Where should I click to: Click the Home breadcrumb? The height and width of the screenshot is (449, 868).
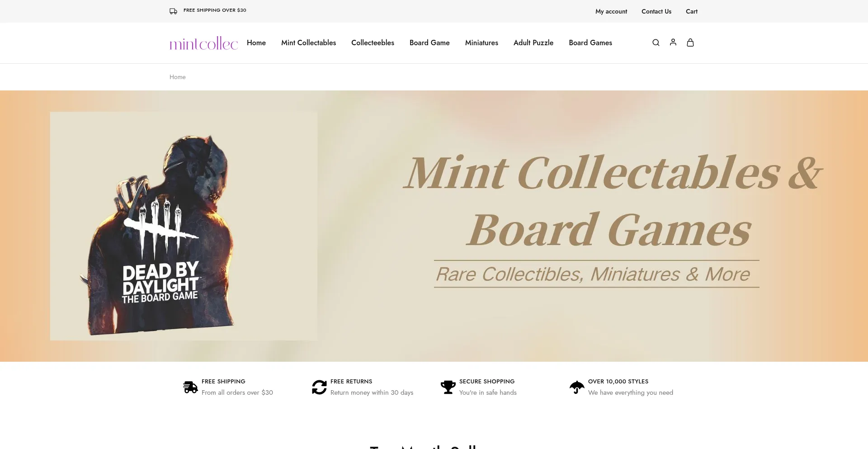click(177, 77)
